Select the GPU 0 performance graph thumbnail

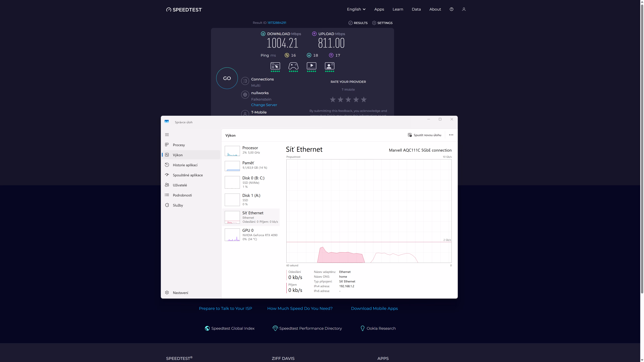[x=232, y=235]
